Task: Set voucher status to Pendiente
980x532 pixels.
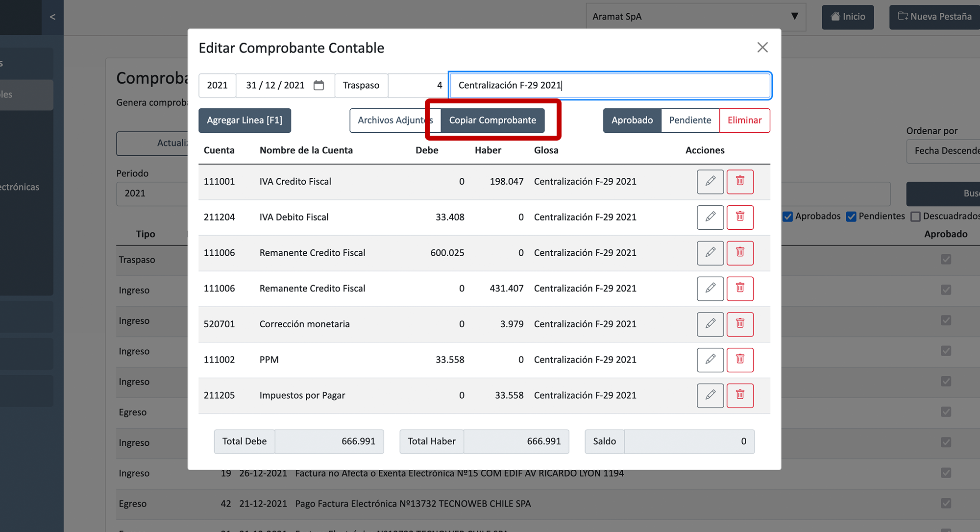Action: click(x=690, y=121)
